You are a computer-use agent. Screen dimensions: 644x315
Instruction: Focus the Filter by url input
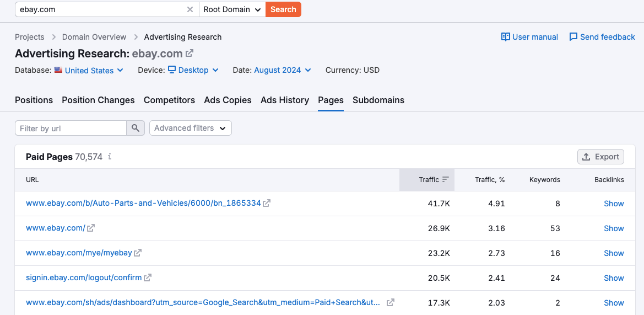[x=71, y=129]
